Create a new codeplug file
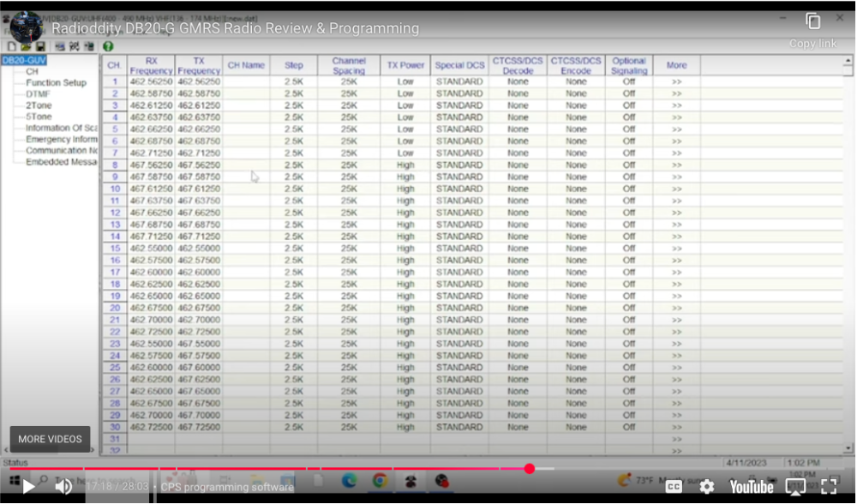 pyautogui.click(x=11, y=45)
